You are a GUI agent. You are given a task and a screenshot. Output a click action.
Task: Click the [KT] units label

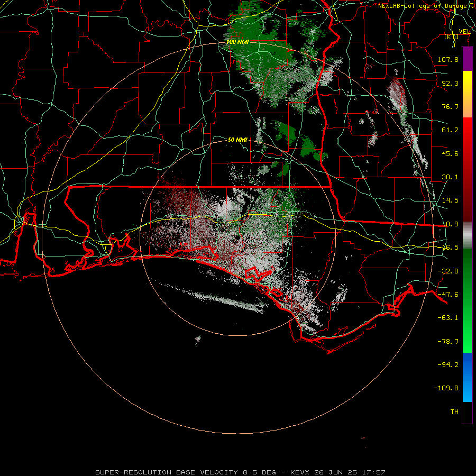(452, 36)
